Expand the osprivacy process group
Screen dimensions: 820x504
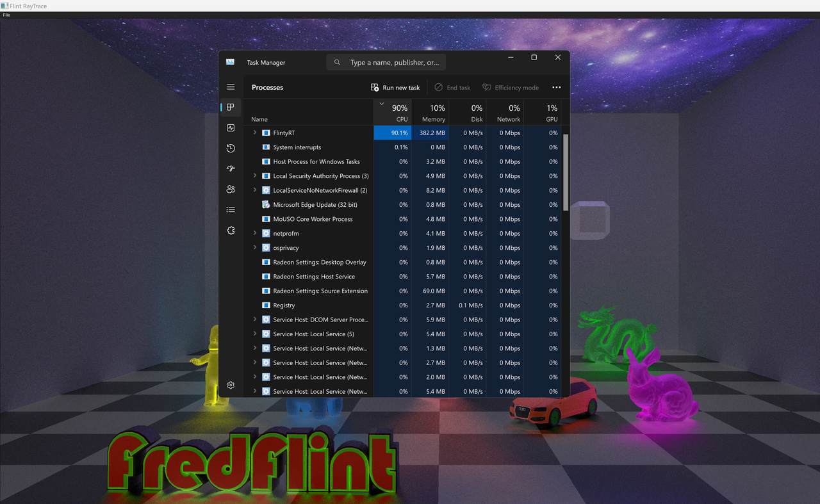(x=255, y=248)
